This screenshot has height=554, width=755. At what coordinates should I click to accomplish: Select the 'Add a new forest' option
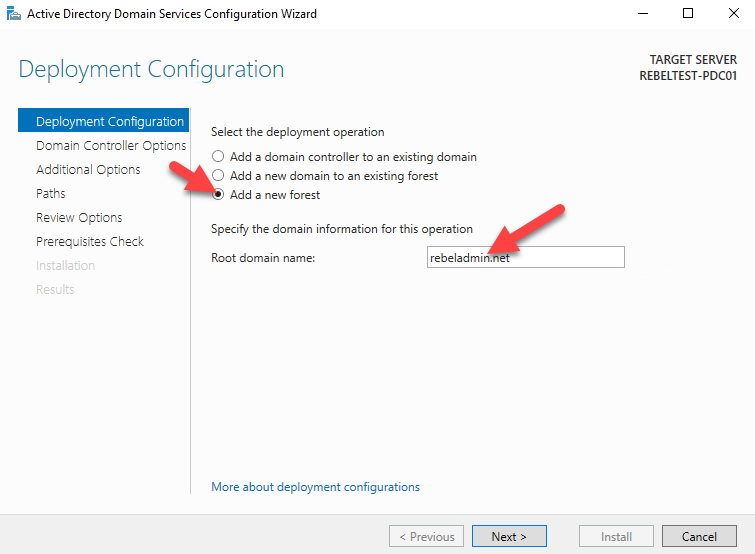click(x=218, y=195)
